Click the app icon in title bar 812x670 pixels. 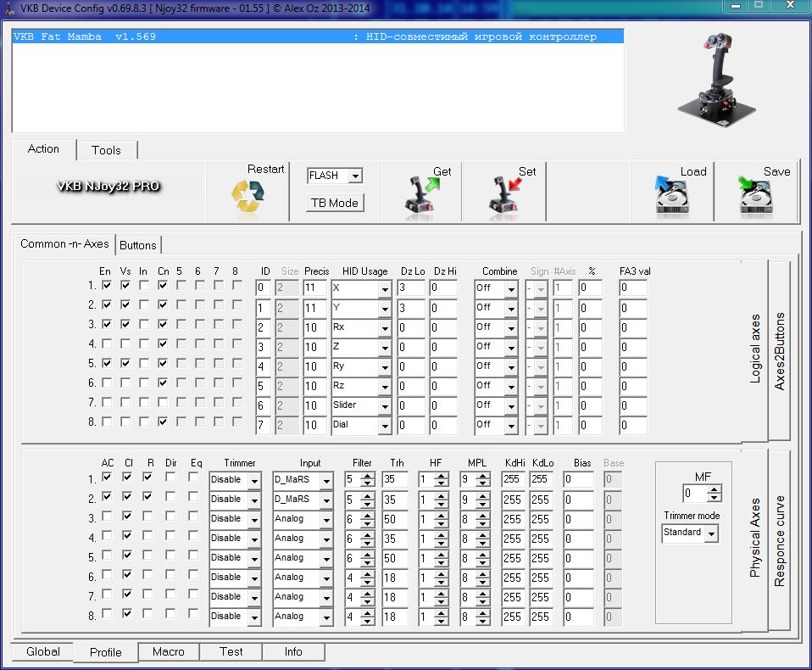pos(10,8)
